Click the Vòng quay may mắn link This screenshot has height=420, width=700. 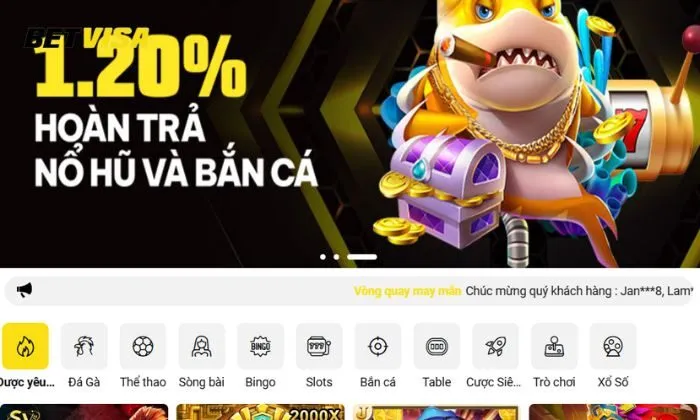[x=407, y=291]
